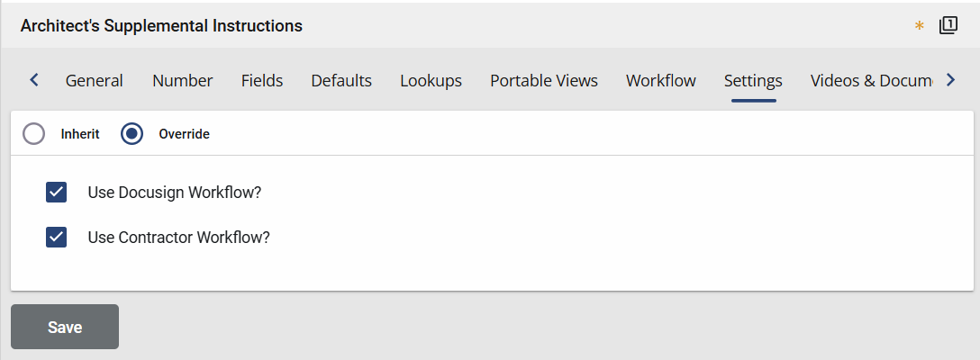Image resolution: width=980 pixels, height=360 pixels.
Task: Go to the Fields tab
Action: [x=262, y=81]
